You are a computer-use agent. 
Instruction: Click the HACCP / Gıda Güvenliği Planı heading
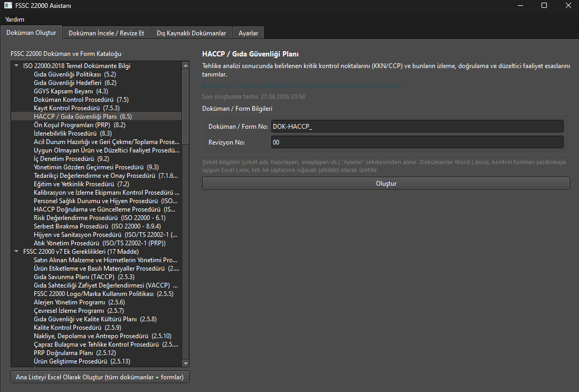click(250, 54)
